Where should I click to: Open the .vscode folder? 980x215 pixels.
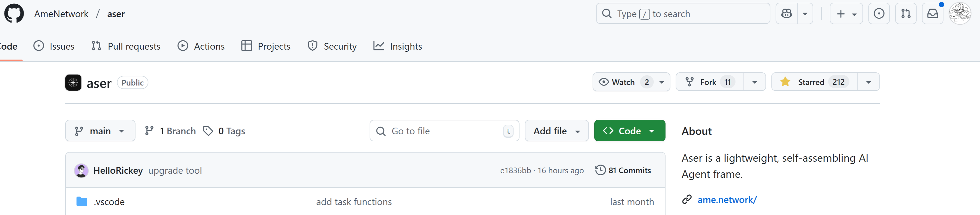[x=109, y=202]
